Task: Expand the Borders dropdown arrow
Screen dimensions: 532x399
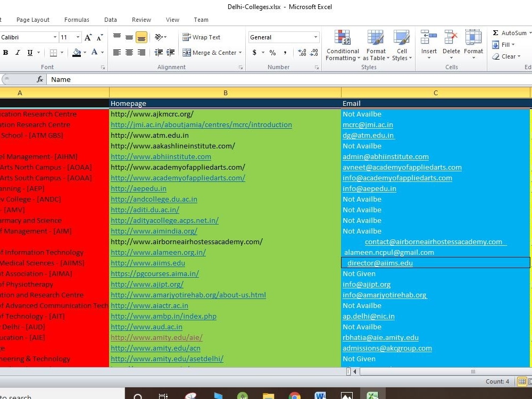Action: coord(62,53)
